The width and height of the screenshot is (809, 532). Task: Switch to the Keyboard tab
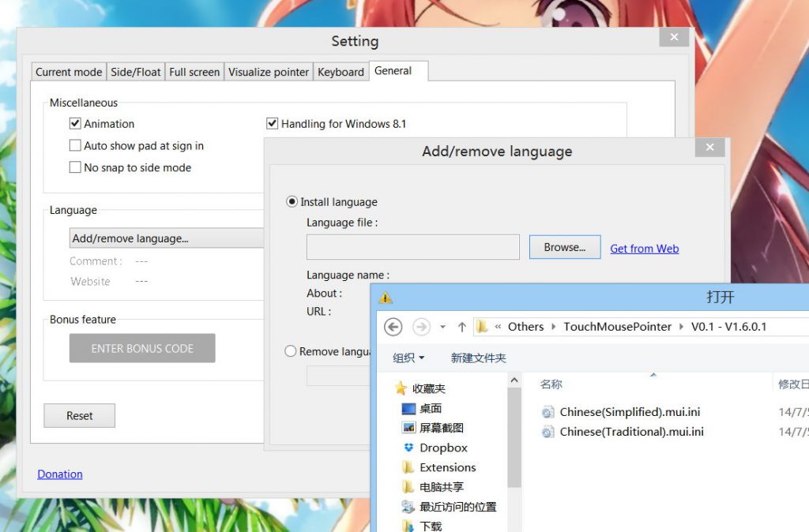(341, 72)
